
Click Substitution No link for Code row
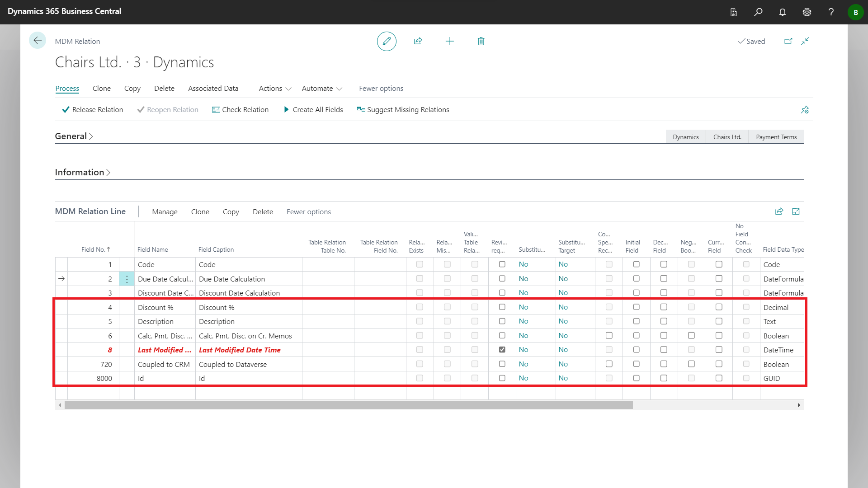tap(524, 264)
